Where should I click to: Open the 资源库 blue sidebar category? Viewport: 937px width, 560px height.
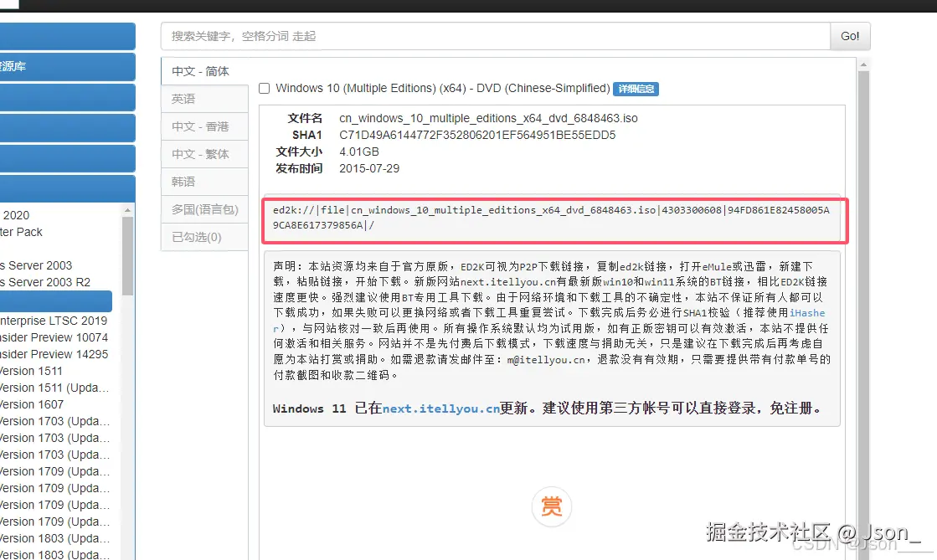[67, 66]
